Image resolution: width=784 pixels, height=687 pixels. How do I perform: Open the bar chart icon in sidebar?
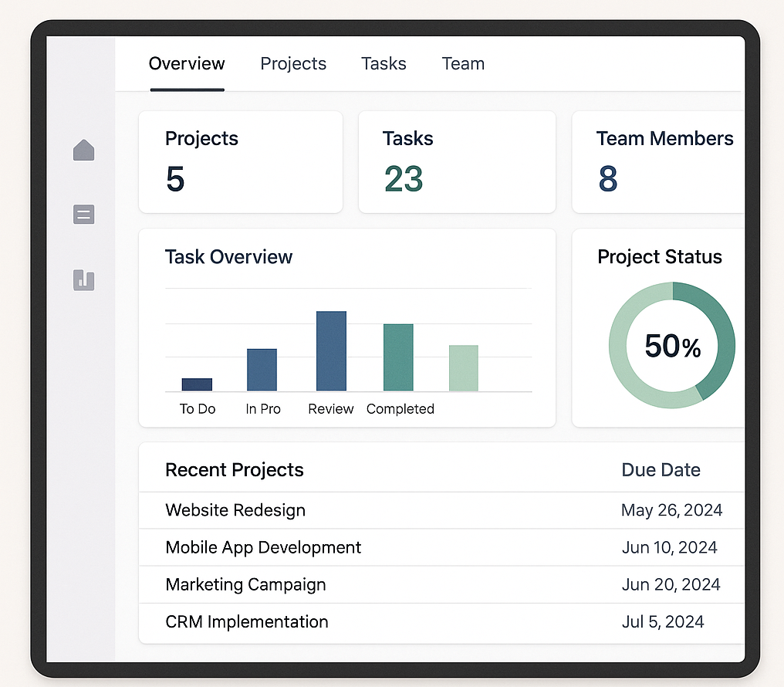coord(83,279)
